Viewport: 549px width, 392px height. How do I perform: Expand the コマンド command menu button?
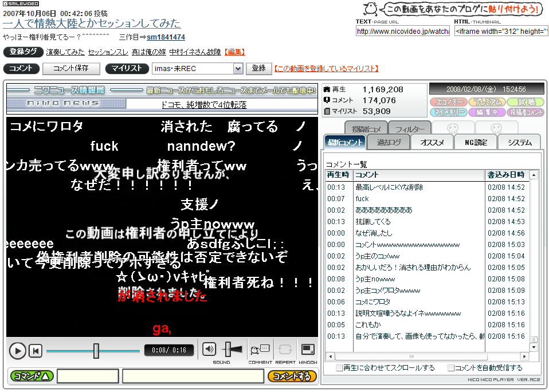tap(32, 376)
